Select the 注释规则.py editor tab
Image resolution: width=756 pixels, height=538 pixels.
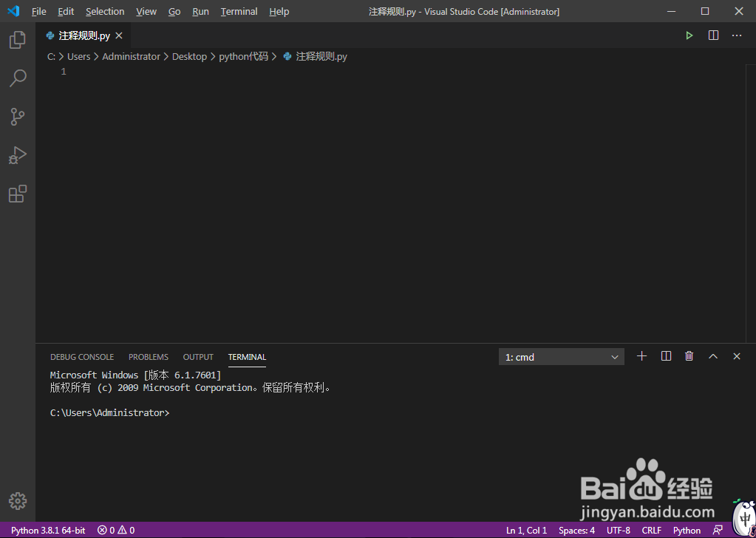pyautogui.click(x=84, y=35)
